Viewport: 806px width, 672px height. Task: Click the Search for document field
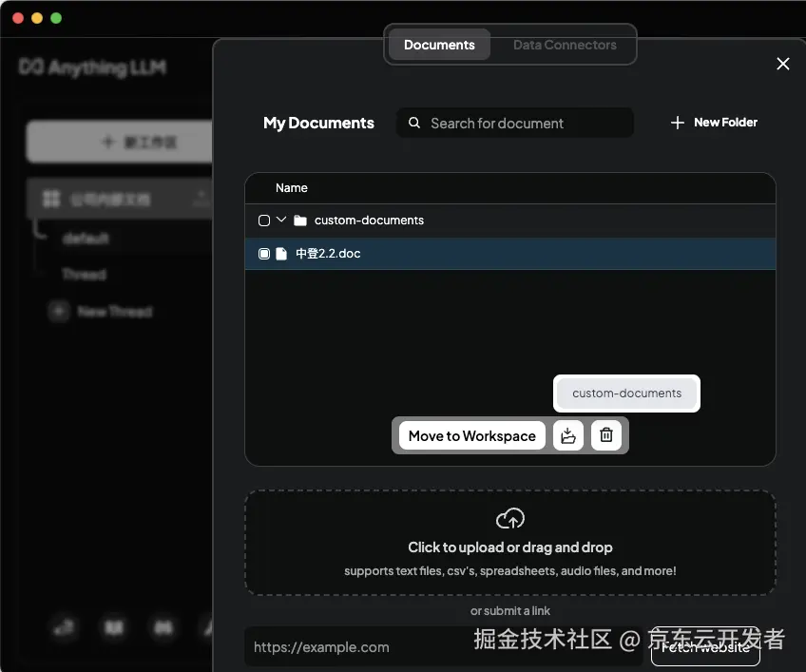click(x=514, y=123)
